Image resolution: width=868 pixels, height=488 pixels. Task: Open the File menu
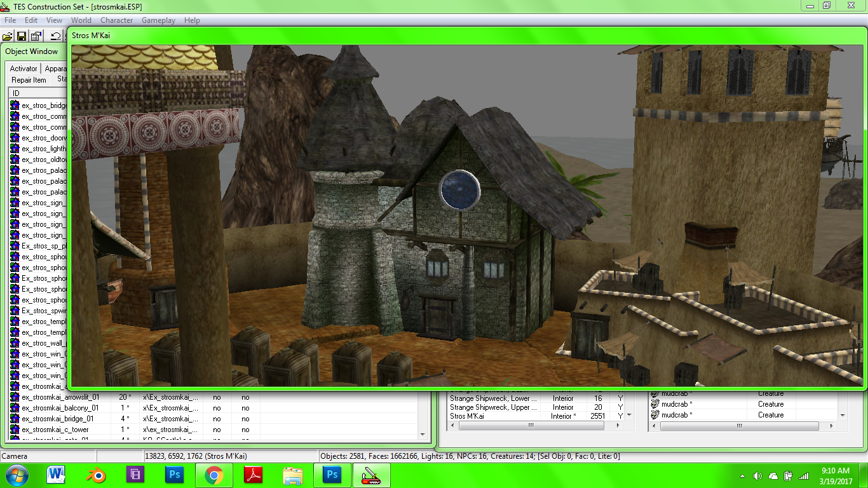point(10,20)
